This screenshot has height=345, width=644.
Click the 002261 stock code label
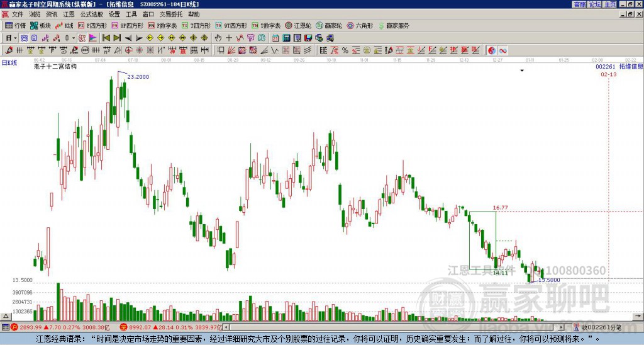click(x=606, y=67)
